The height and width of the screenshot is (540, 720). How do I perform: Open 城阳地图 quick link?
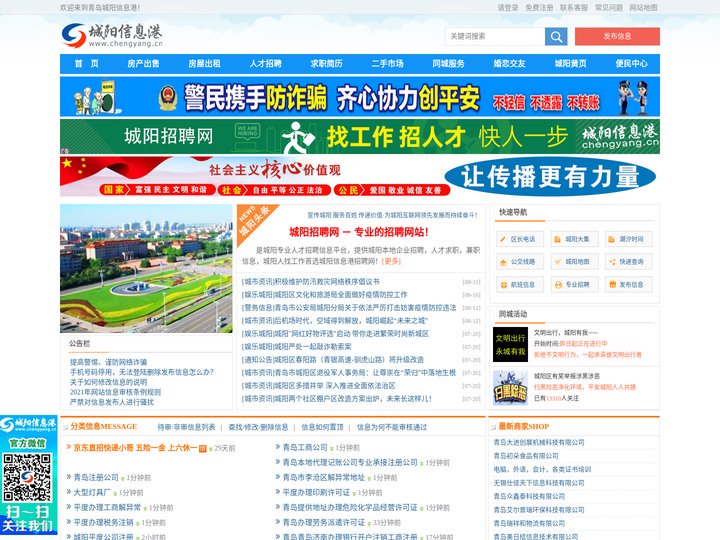pyautogui.click(x=574, y=262)
